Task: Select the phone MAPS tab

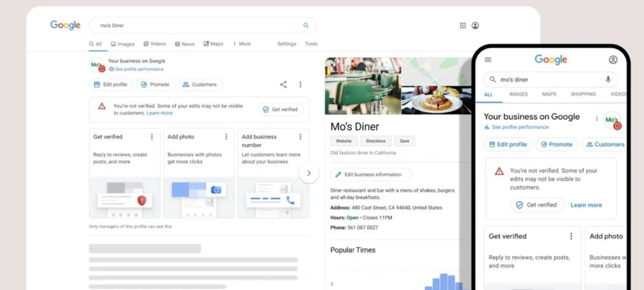Action: 549,94
